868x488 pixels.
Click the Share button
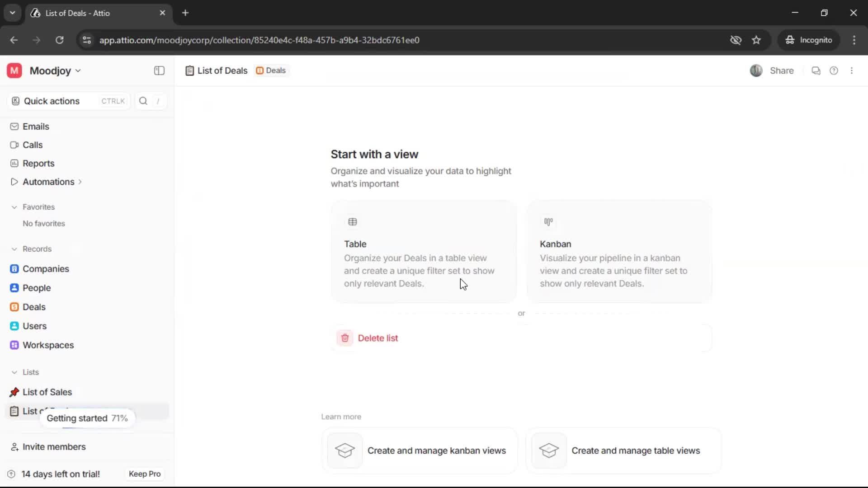pyautogui.click(x=781, y=70)
